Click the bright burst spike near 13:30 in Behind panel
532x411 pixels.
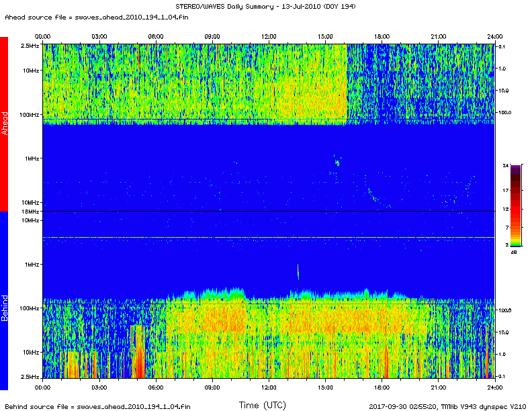click(298, 272)
